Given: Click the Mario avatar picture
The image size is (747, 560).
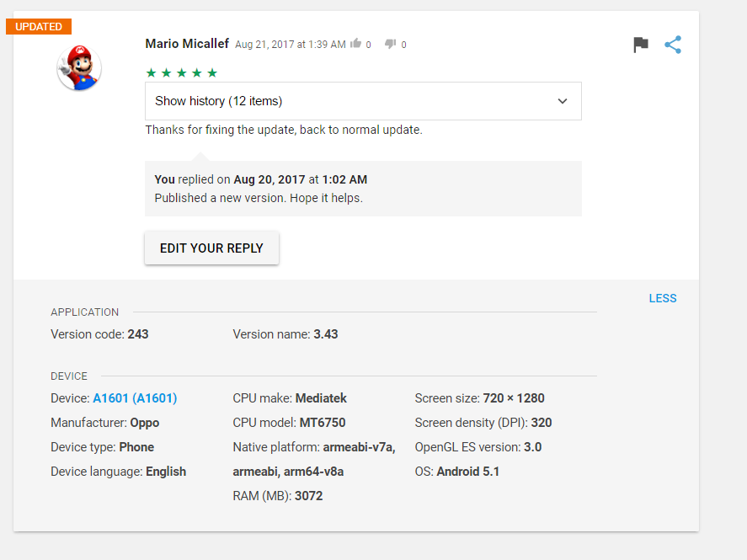Looking at the screenshot, I should click(79, 68).
